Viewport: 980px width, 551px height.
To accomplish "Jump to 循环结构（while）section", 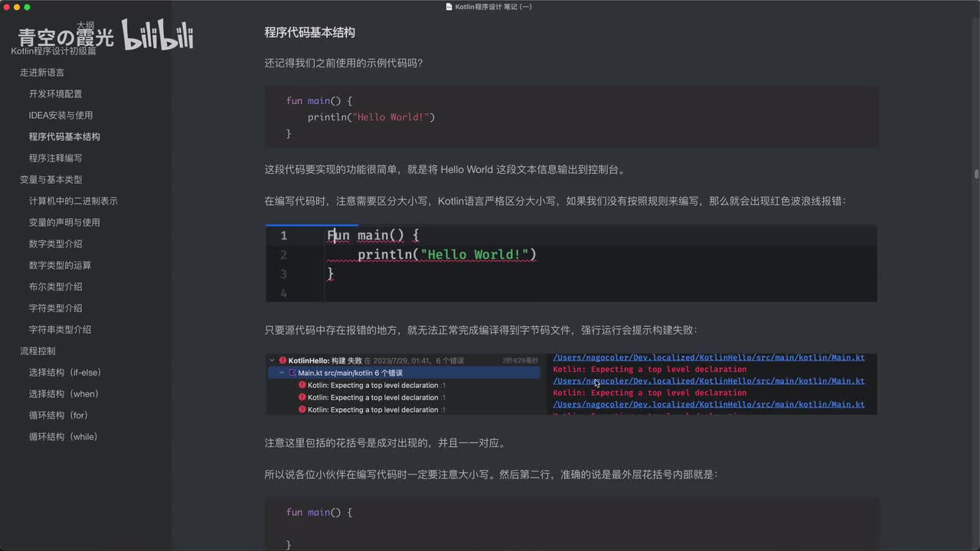I will pos(63,437).
